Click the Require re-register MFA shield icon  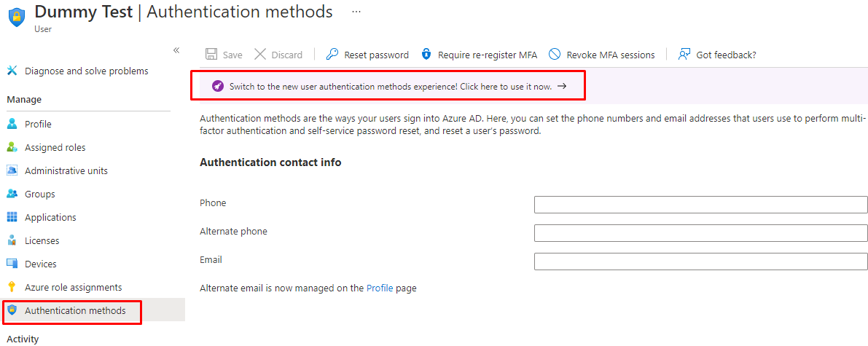tap(426, 55)
